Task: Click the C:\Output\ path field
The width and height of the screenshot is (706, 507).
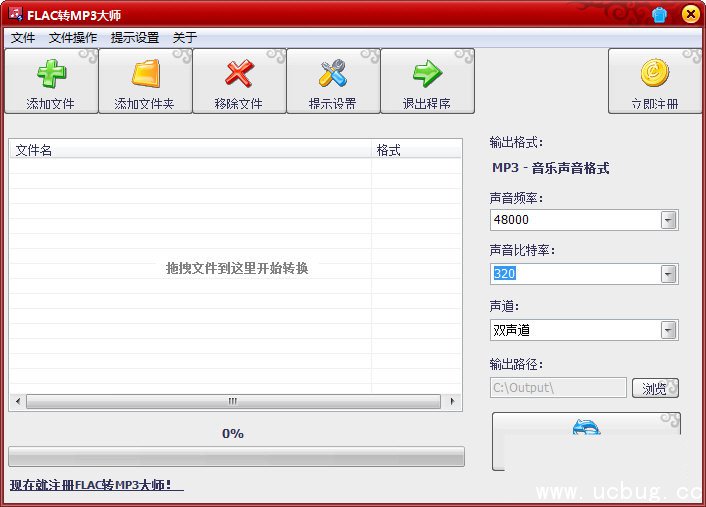Action: pos(558,388)
